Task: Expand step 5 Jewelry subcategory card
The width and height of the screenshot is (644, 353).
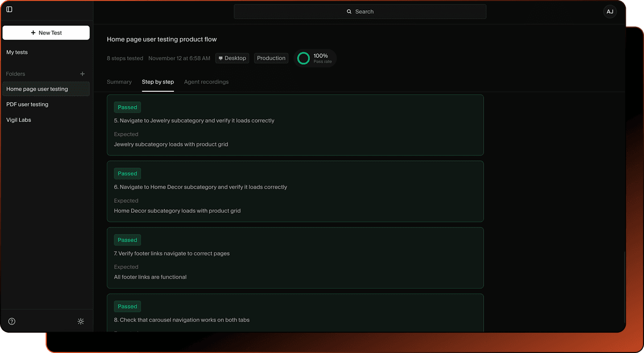Action: [x=295, y=126]
